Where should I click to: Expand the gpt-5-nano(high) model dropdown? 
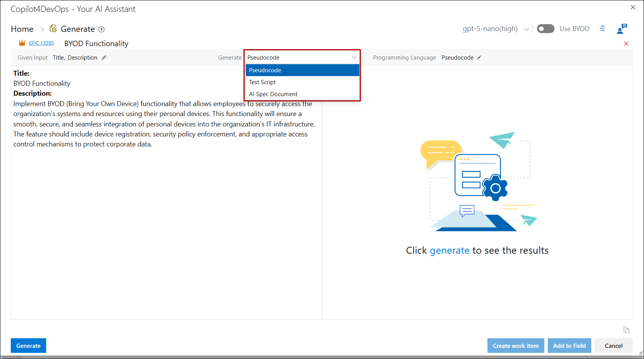526,29
